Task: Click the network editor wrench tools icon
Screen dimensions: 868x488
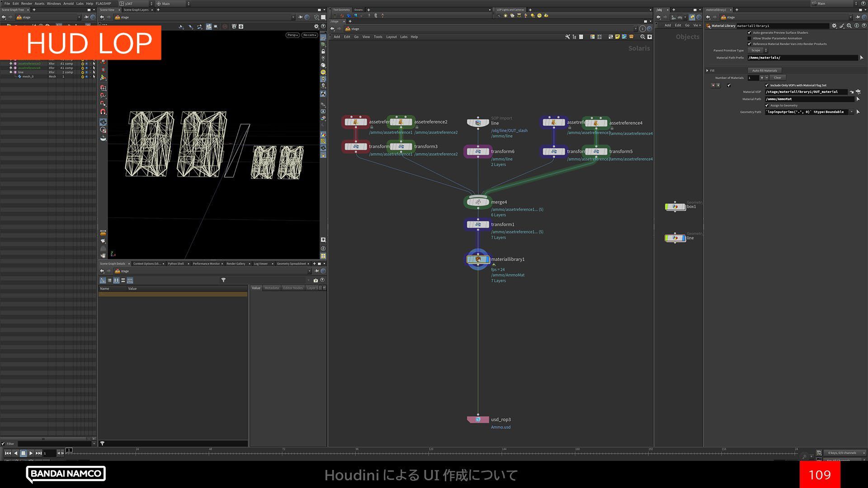Action: [567, 37]
